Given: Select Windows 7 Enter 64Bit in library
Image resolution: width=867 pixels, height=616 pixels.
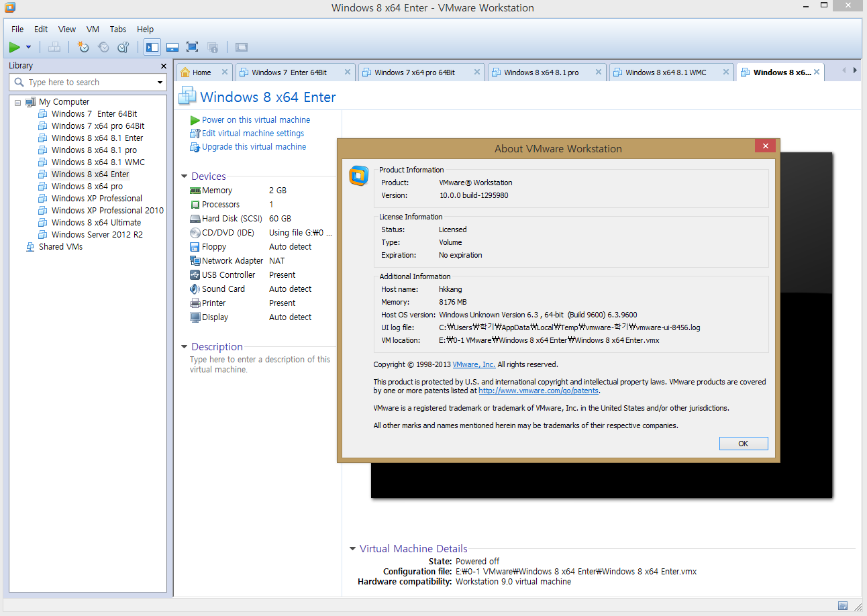Looking at the screenshot, I should point(95,114).
